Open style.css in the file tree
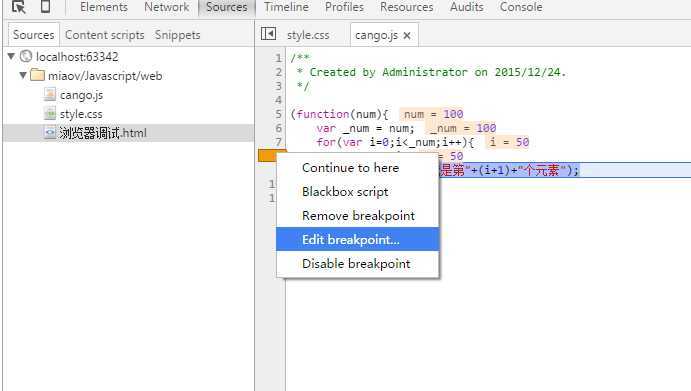Viewport: 691px width, 391px height. tap(81, 114)
